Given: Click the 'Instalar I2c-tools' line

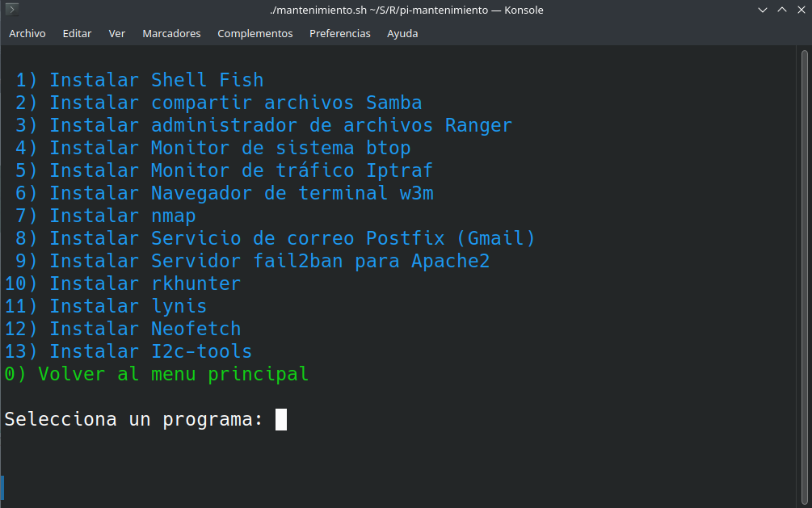Looking at the screenshot, I should pos(128,352).
